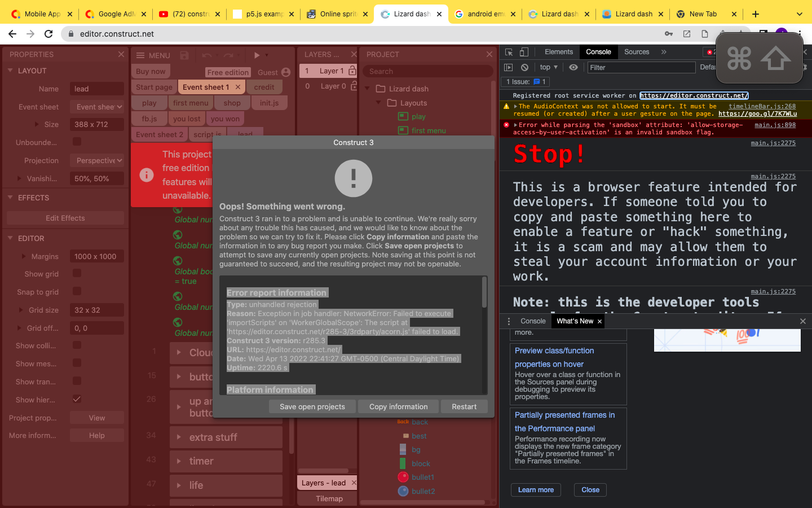Close the Properties panel with X
This screenshot has height=508, width=812.
tap(121, 54)
